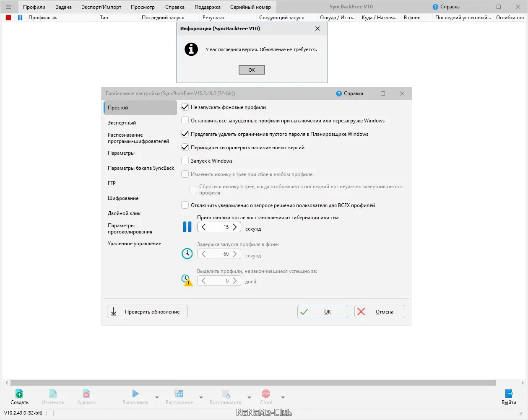Open the Параметры settings category
Image resolution: width=528 pixels, height=420 pixels.
(x=140, y=153)
